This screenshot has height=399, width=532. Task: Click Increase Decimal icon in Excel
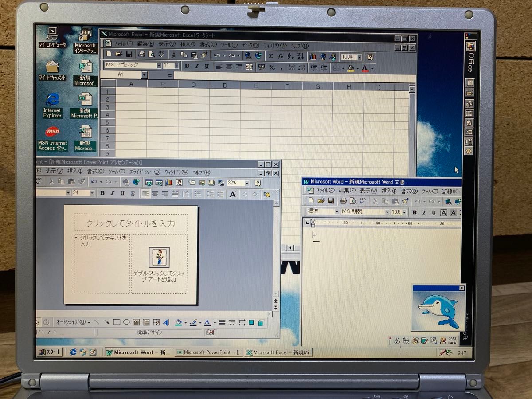[x=291, y=68]
